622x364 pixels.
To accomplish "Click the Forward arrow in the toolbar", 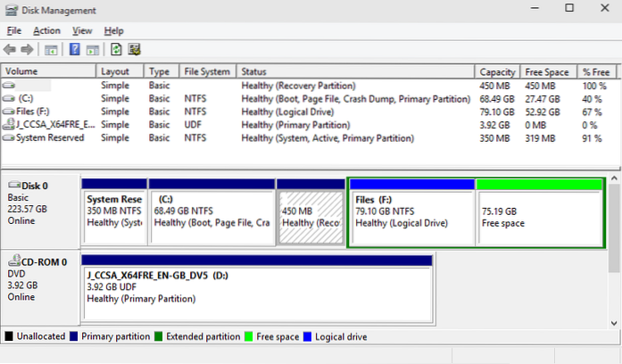I will (27, 48).
